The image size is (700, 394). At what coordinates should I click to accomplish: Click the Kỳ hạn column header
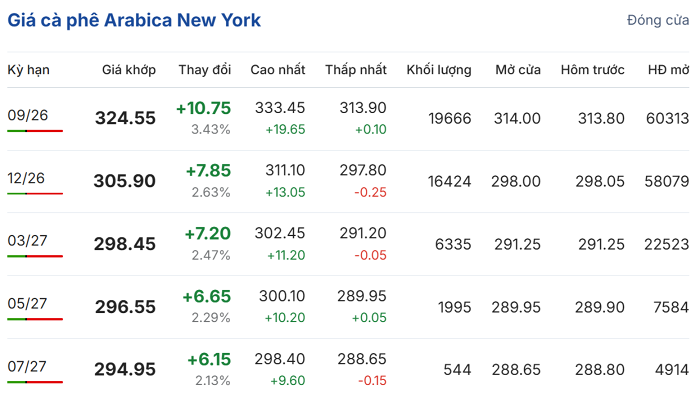(29, 70)
